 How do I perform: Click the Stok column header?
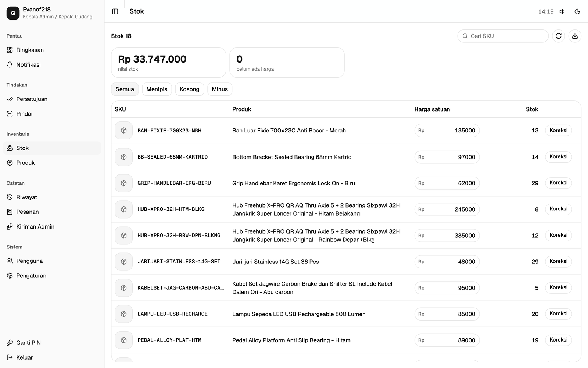(x=532, y=109)
